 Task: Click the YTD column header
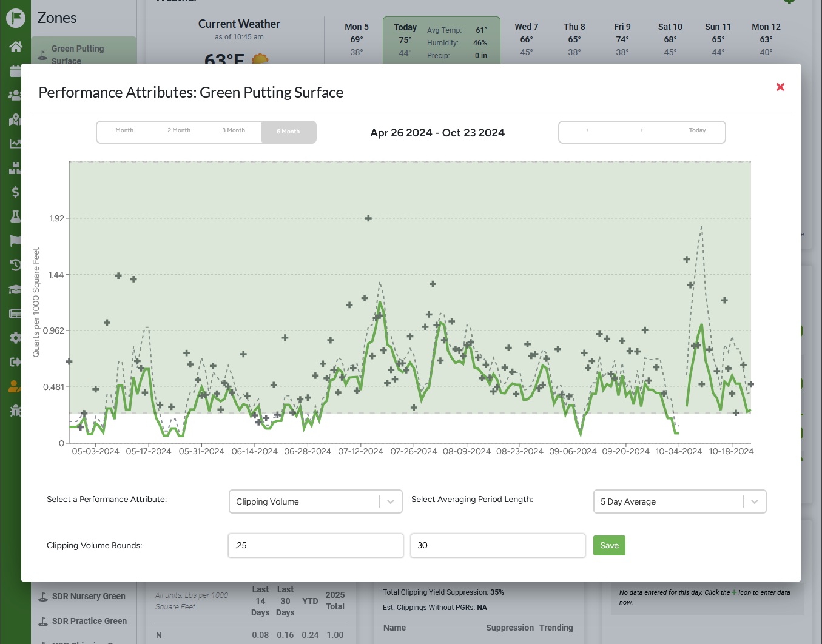[310, 602]
